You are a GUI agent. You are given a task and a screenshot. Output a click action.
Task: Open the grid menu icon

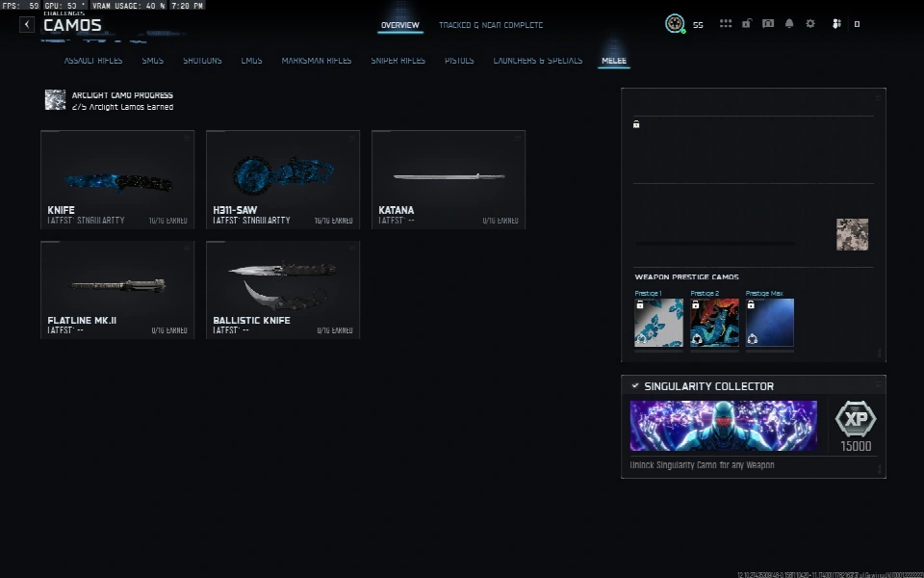click(x=726, y=23)
